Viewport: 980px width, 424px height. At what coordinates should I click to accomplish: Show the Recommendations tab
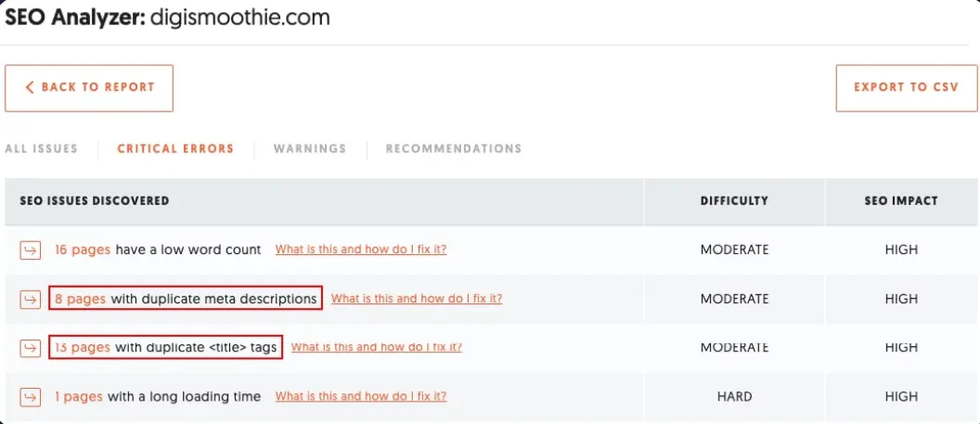tap(454, 148)
